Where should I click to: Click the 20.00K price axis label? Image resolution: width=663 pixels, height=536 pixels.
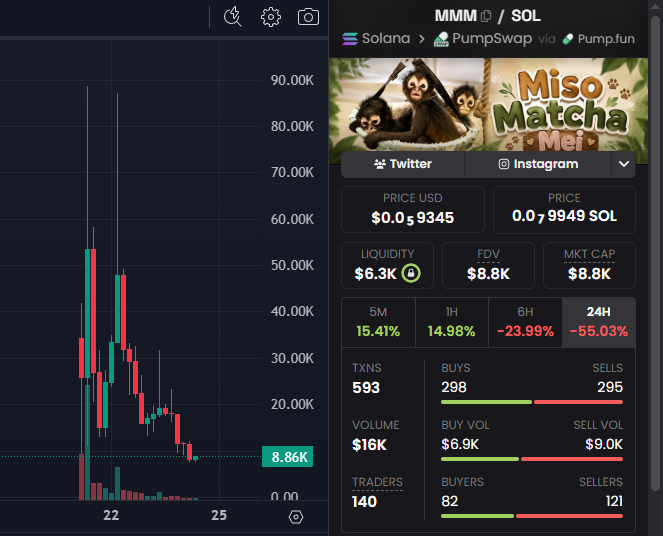pos(292,405)
